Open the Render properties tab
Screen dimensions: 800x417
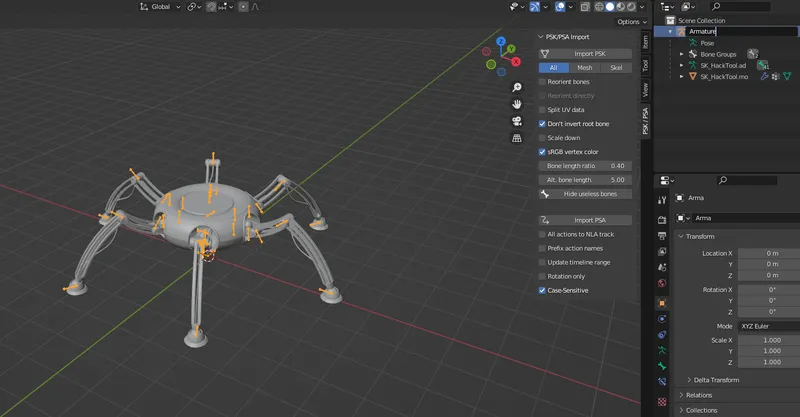click(x=662, y=219)
